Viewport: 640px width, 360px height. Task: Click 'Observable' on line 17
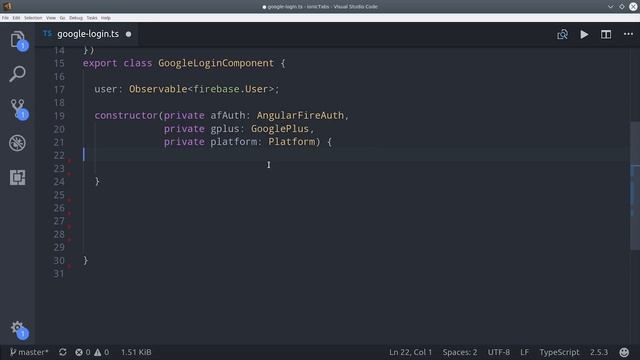(x=158, y=89)
